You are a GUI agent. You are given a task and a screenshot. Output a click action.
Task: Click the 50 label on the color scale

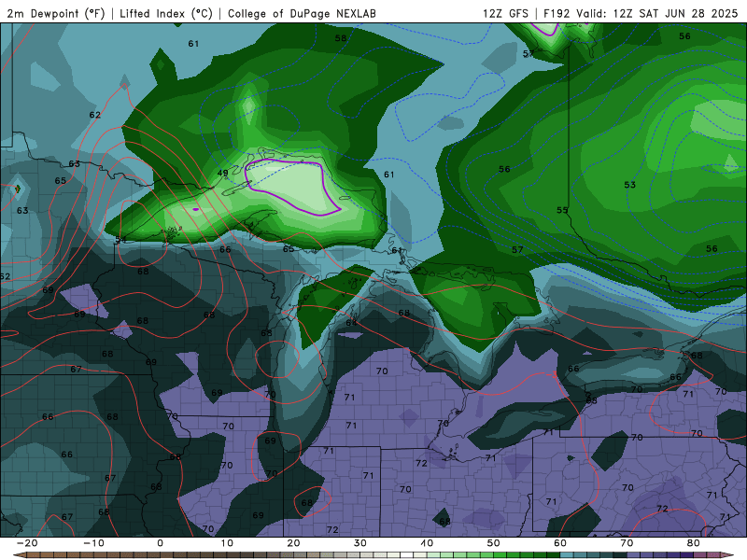494,543
